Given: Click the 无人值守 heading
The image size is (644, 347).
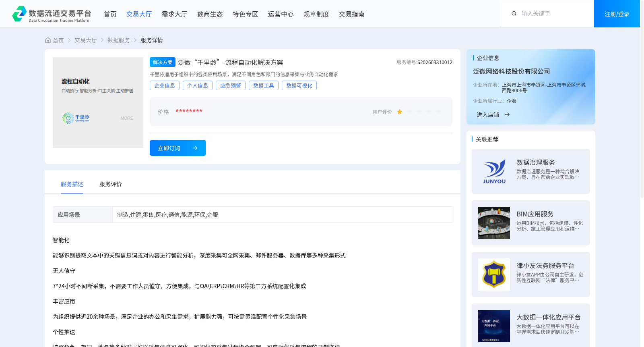Looking at the screenshot, I should point(64,271).
